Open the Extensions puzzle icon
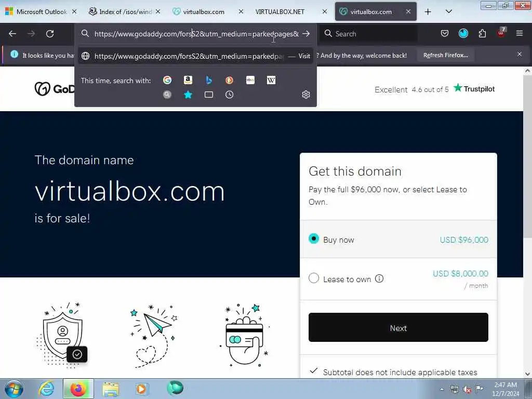532x399 pixels. click(482, 33)
